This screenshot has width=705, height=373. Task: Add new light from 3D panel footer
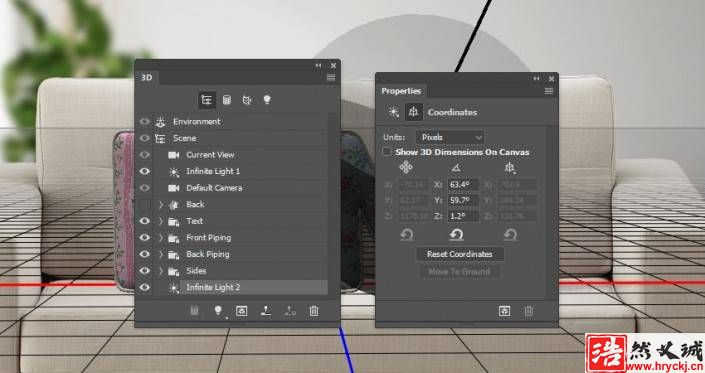(218, 311)
